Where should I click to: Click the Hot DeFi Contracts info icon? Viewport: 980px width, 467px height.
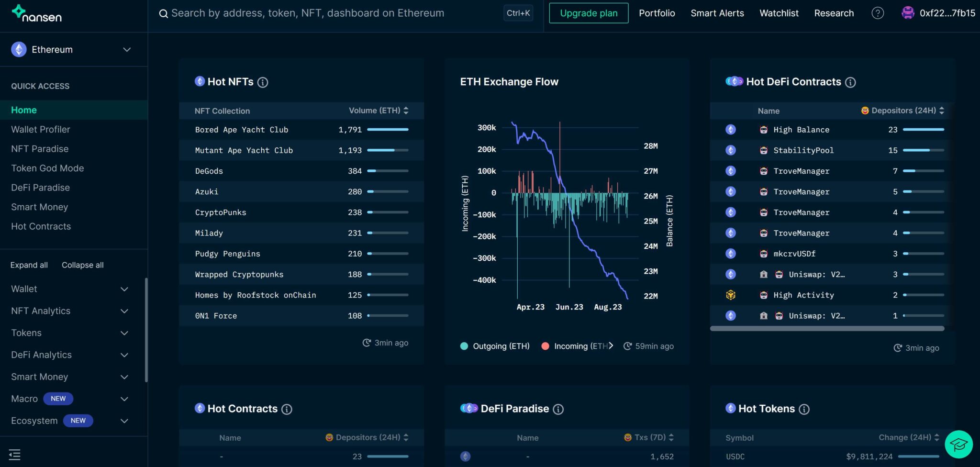[850, 82]
